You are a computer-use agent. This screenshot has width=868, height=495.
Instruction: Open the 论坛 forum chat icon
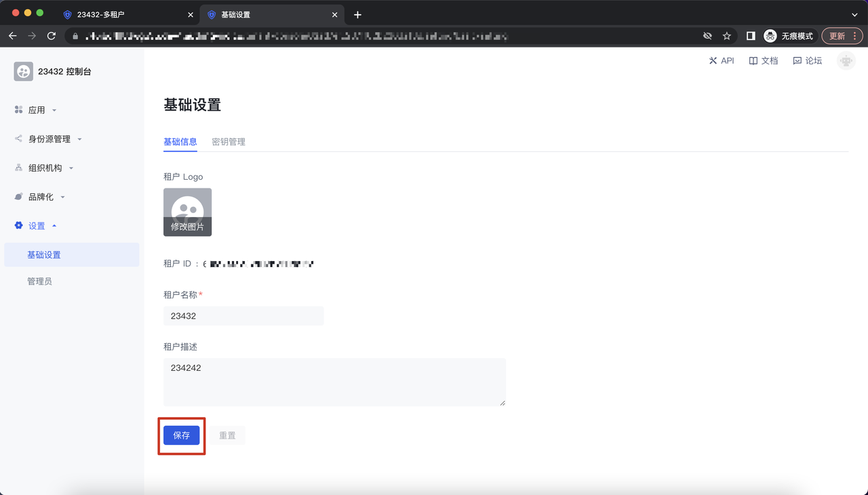797,61
